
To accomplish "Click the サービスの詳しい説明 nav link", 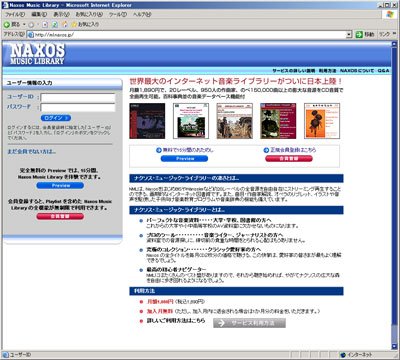I will pyautogui.click(x=293, y=71).
